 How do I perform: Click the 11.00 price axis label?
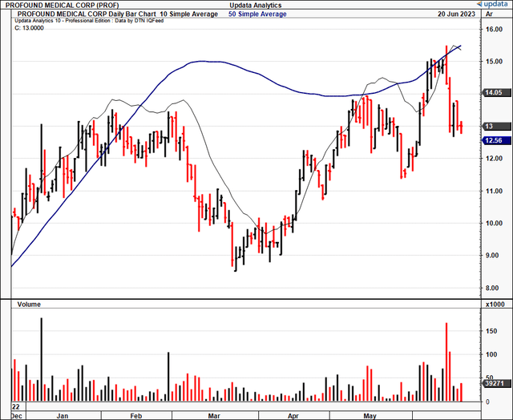(x=494, y=191)
